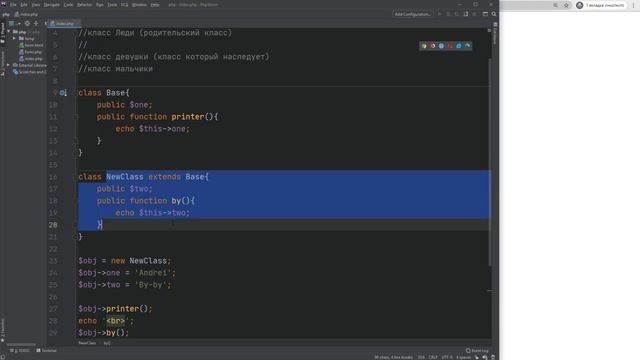This screenshot has width=640, height=360.
Task: Open the Help menu
Action: coord(155,4)
